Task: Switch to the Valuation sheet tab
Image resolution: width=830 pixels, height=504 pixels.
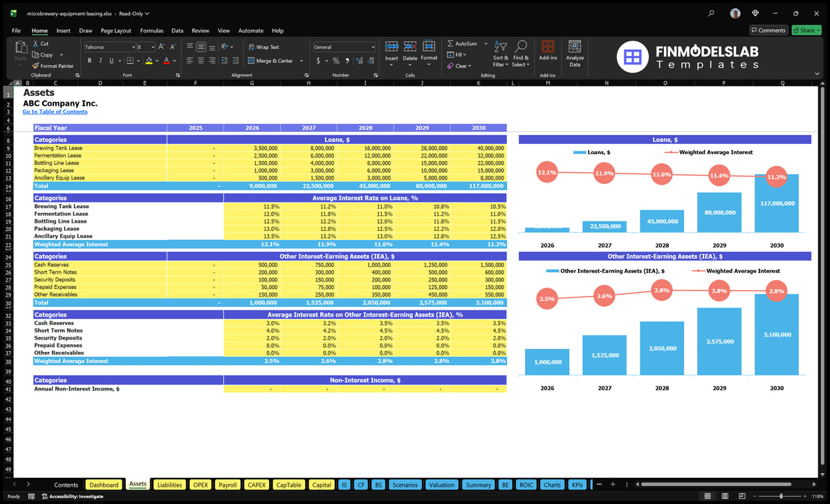Action: [x=441, y=485]
